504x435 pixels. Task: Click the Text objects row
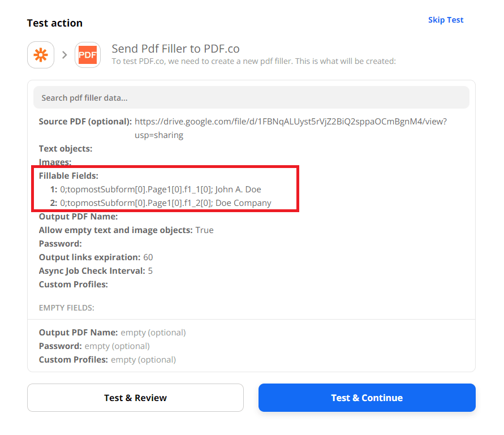[66, 149]
